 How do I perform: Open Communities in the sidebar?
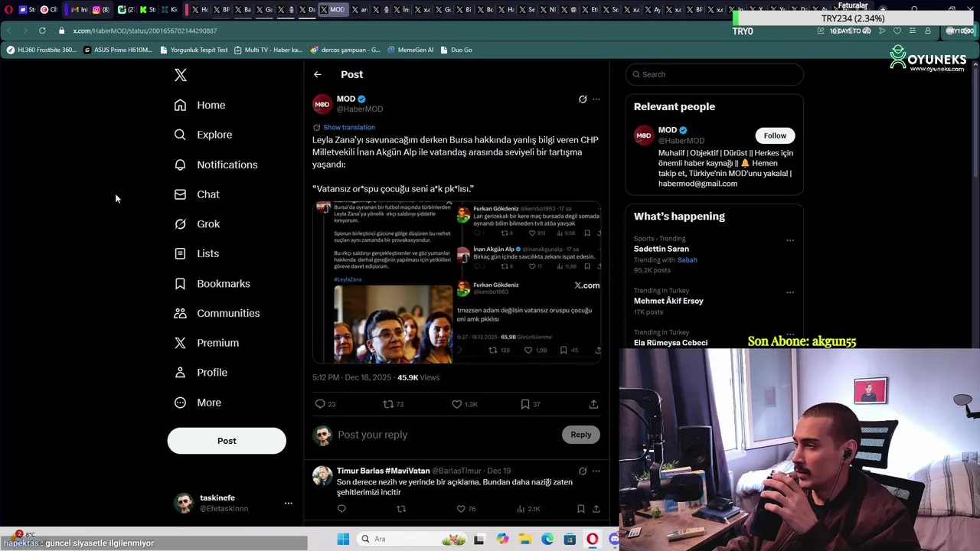point(217,313)
